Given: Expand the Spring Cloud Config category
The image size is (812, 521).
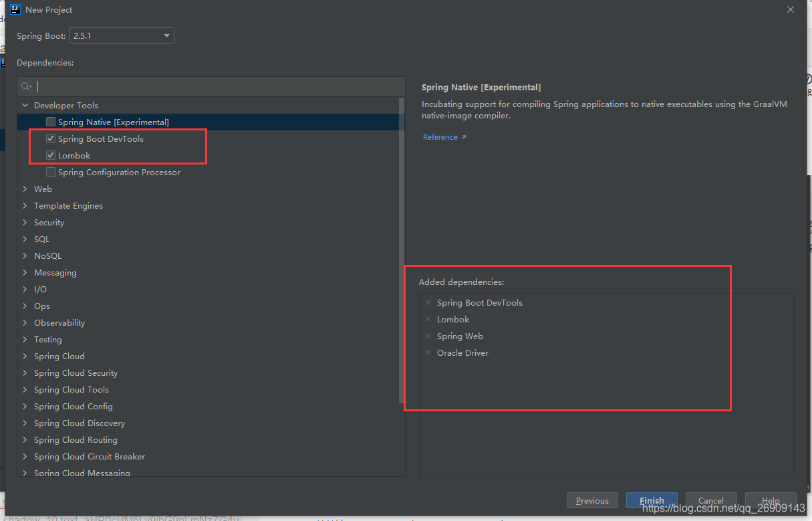Looking at the screenshot, I should tap(25, 406).
